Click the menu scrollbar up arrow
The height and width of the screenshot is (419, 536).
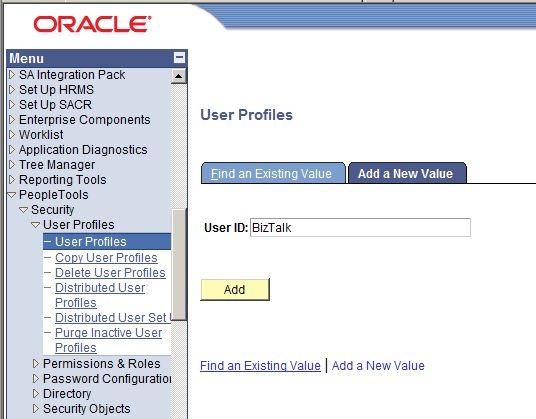coord(178,76)
